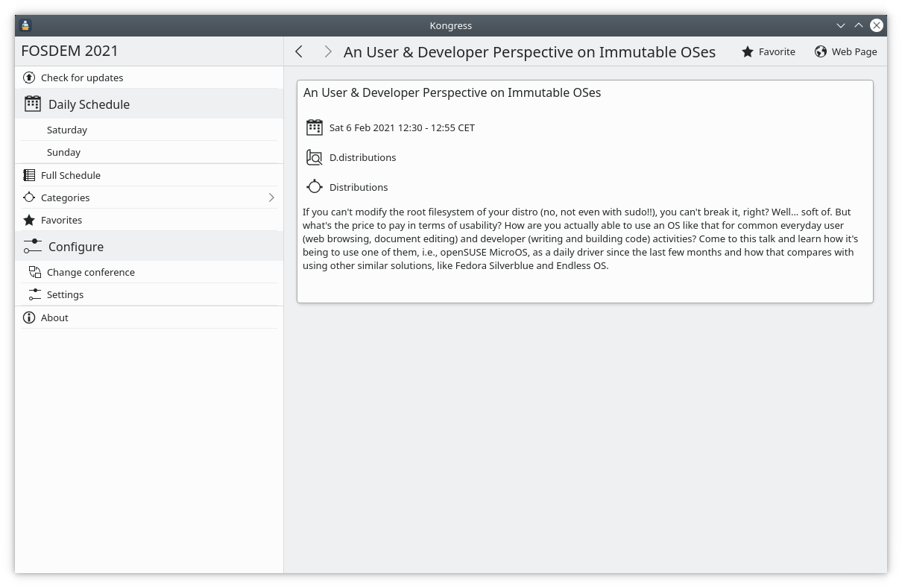Select Sunday in the daily schedule
The width and height of the screenshot is (902, 588).
pyautogui.click(x=64, y=152)
